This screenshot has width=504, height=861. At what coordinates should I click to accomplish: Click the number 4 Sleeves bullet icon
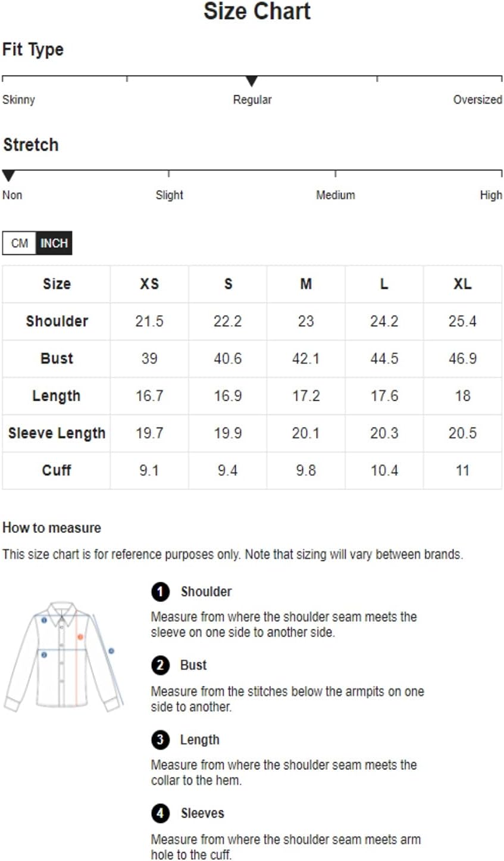pyautogui.click(x=160, y=813)
